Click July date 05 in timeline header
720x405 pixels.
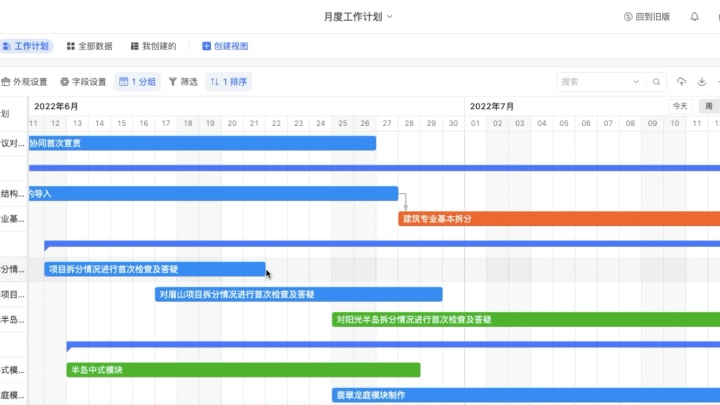point(564,124)
